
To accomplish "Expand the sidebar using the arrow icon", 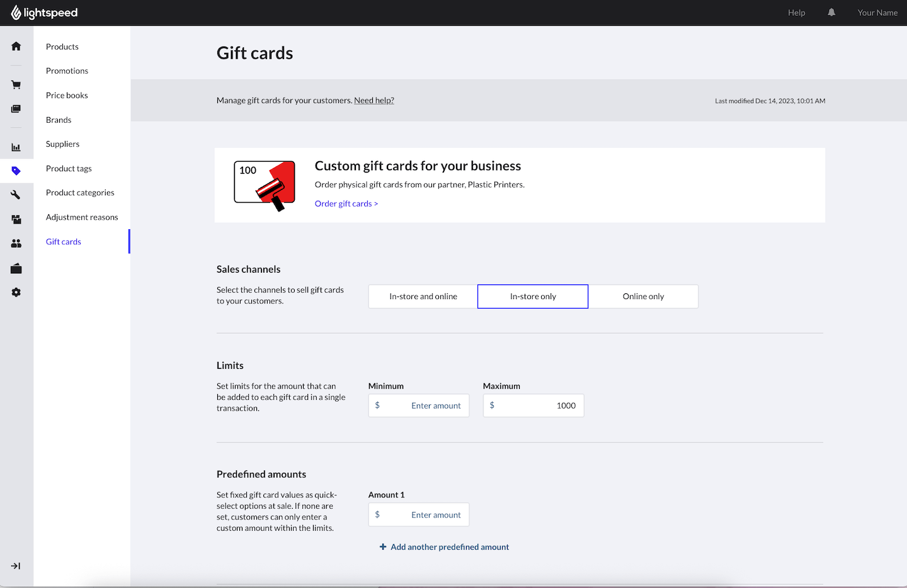I will coord(16,566).
